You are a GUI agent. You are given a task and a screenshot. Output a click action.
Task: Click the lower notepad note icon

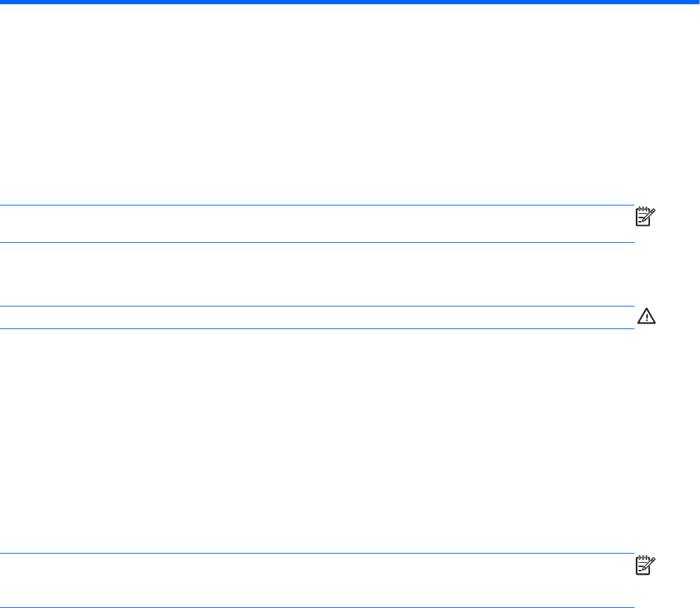(x=646, y=566)
